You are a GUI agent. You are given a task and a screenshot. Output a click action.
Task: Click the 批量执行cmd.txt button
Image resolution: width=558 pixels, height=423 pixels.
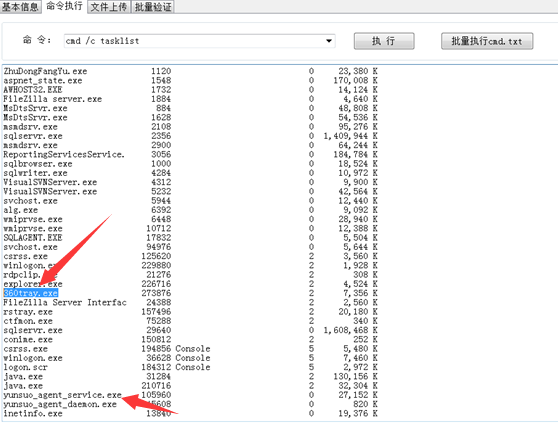[x=487, y=41]
